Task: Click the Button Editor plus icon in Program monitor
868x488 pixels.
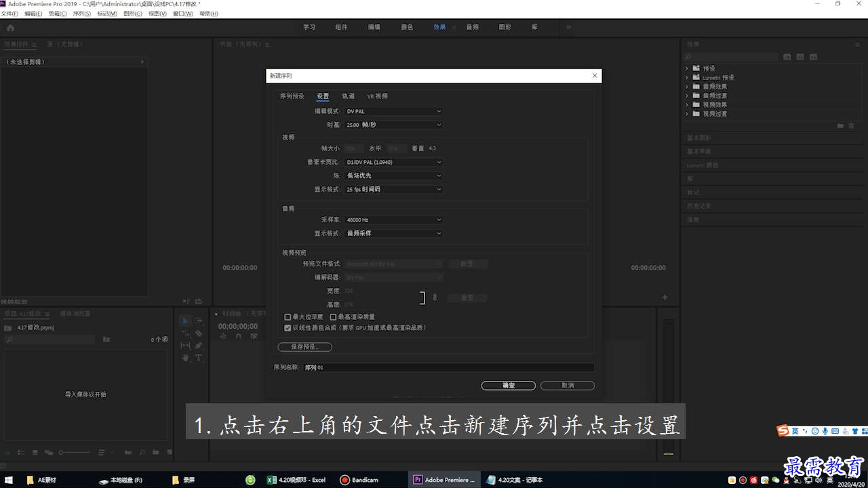Action: pyautogui.click(x=665, y=298)
